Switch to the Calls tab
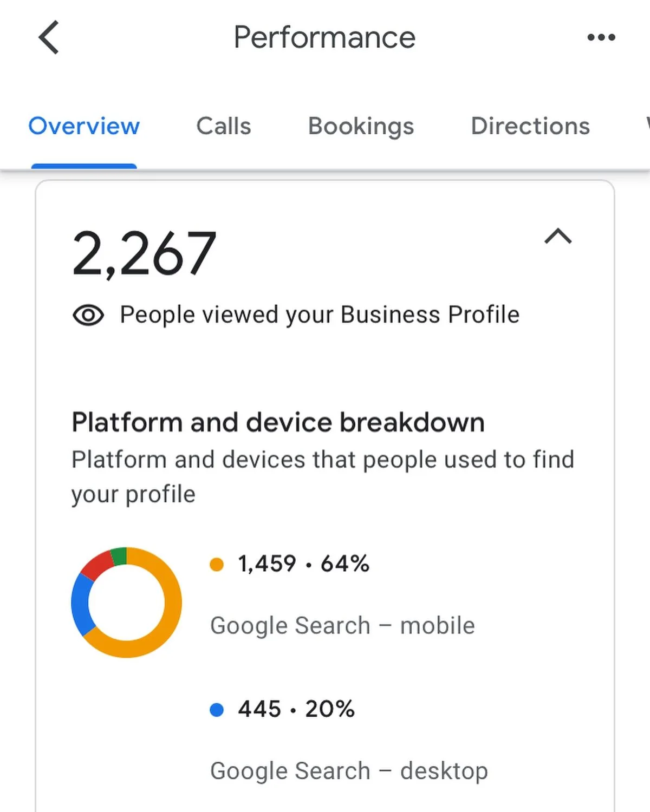The height and width of the screenshot is (812, 650). [x=223, y=126]
